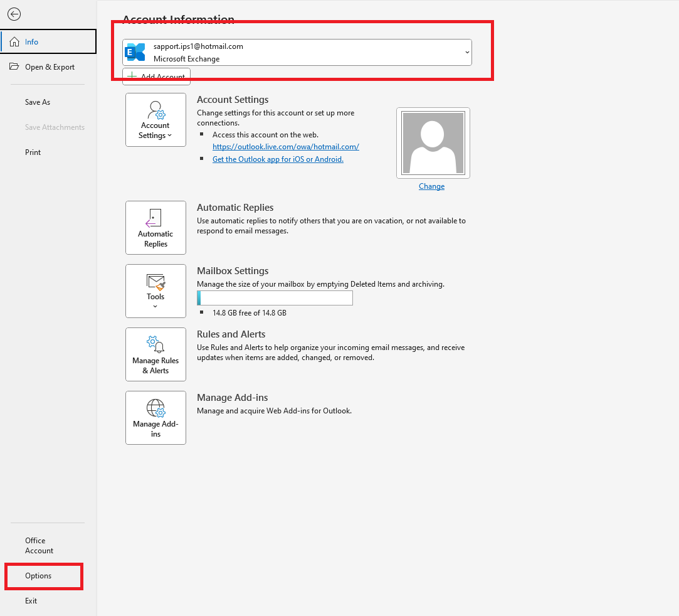Click the back arrow to leave Backstage view

(14, 14)
